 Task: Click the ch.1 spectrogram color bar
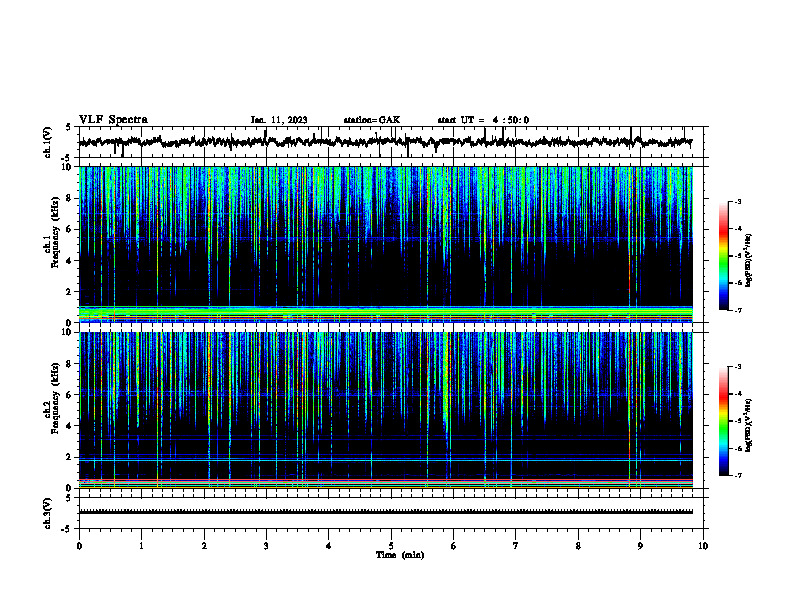[723, 256]
